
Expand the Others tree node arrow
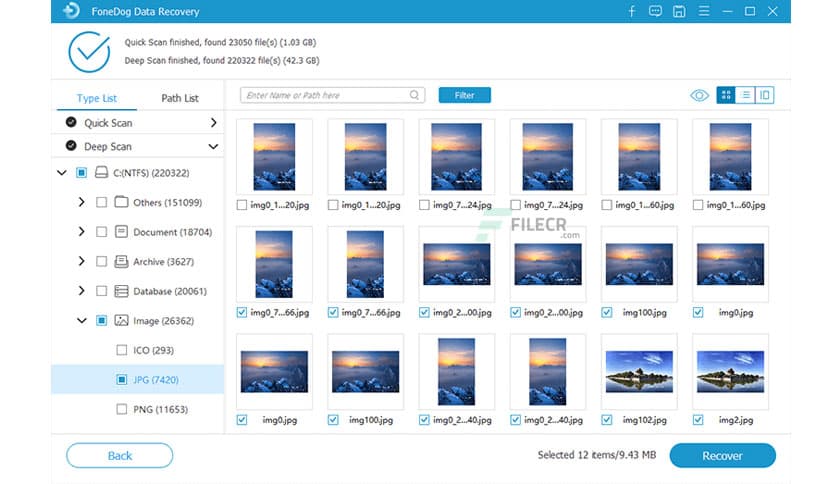(x=82, y=202)
